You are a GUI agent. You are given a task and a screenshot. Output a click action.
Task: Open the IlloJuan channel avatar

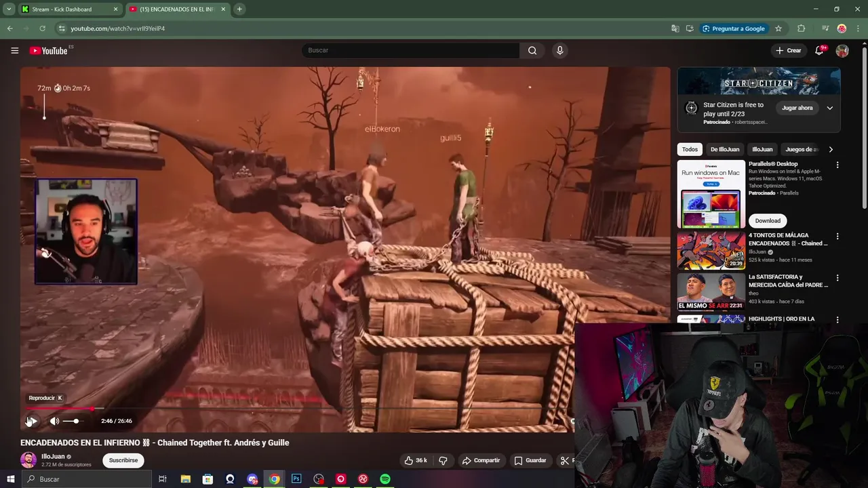(x=28, y=460)
